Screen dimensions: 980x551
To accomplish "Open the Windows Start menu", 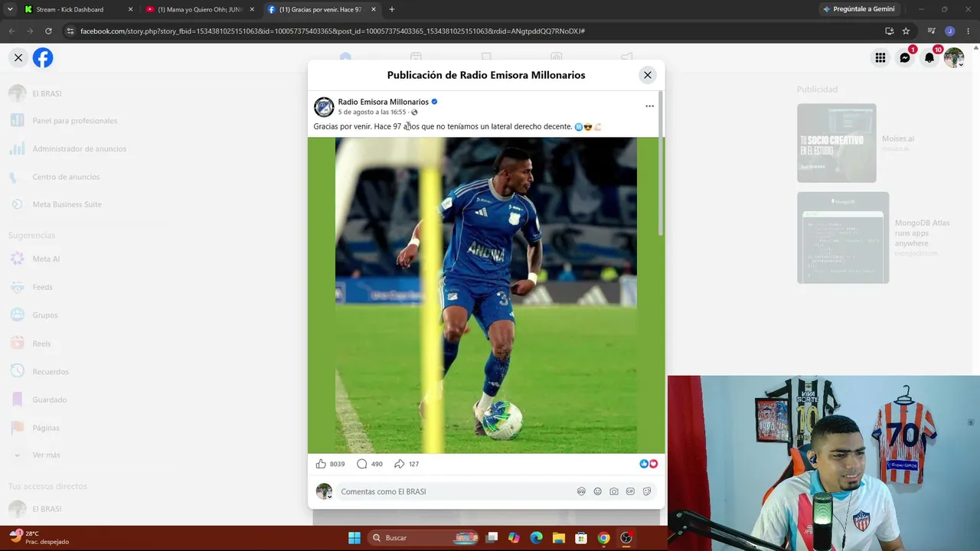I will pos(354,538).
